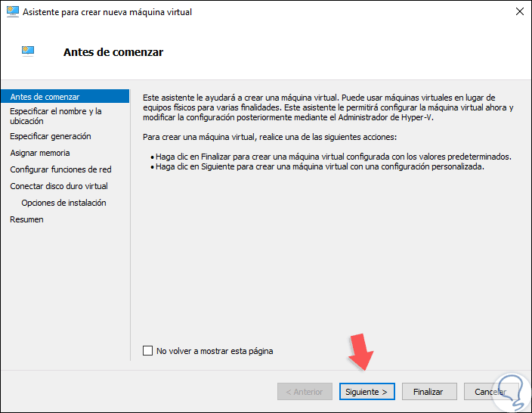This screenshot has width=532, height=413.
Task: Open 'Conectar disco duro virtual' step
Action: point(59,186)
